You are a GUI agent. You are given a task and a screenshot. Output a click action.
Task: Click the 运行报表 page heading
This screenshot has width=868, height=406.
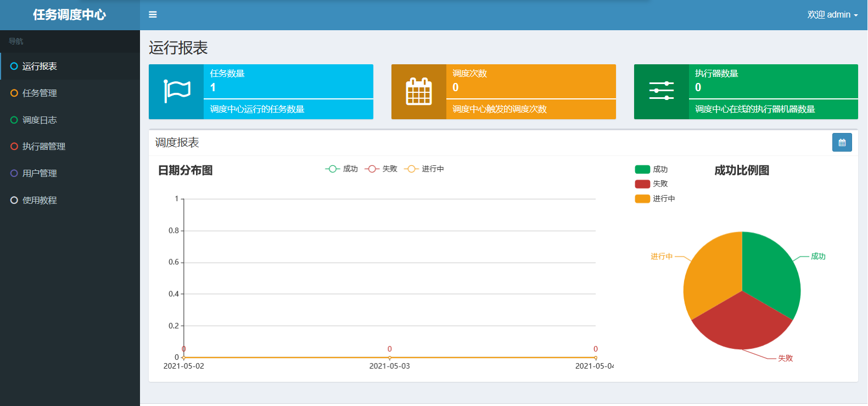tap(178, 48)
